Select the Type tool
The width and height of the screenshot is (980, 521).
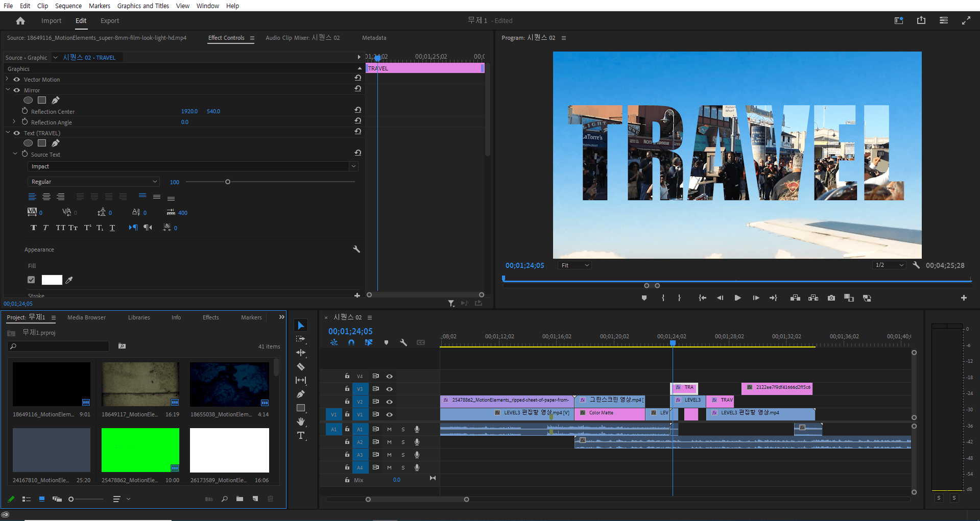point(301,435)
